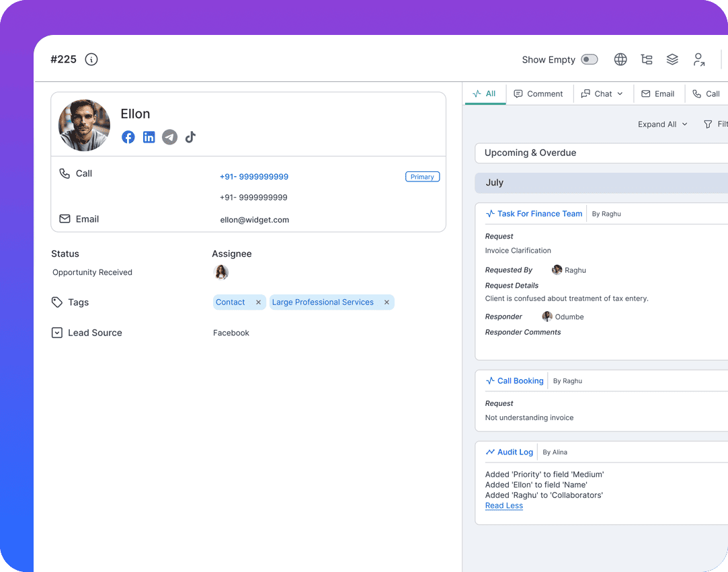
Task: Click the assignee avatar under Assignee
Action: 221,272
